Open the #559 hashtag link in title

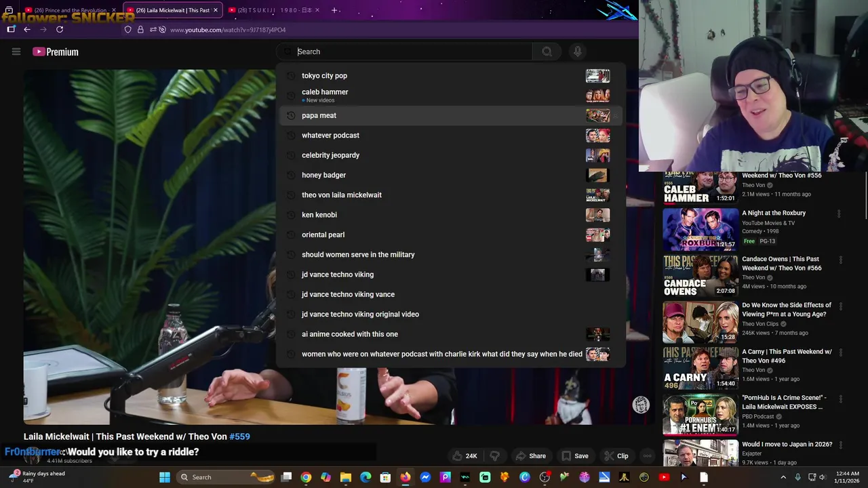[x=239, y=437]
